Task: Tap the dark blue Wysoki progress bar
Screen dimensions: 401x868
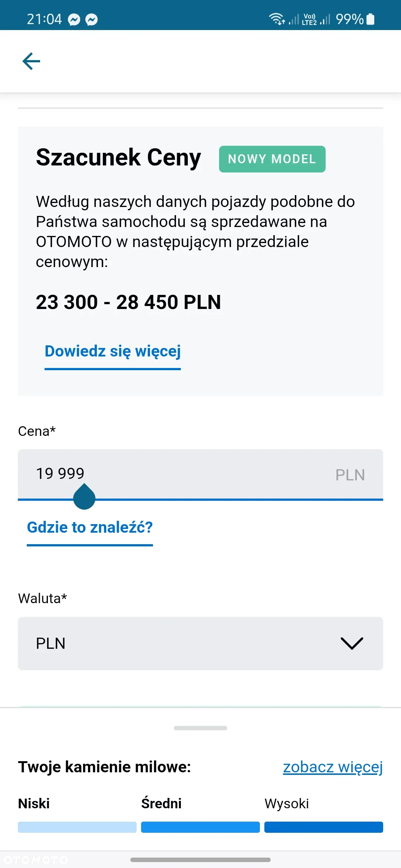Action: [x=324, y=827]
